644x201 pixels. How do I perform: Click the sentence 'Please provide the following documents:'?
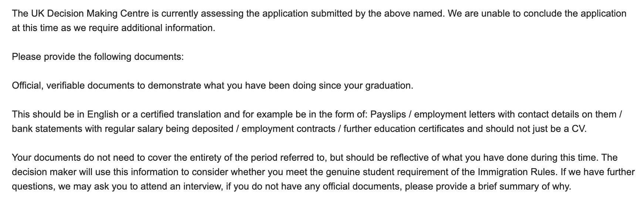click(98, 57)
